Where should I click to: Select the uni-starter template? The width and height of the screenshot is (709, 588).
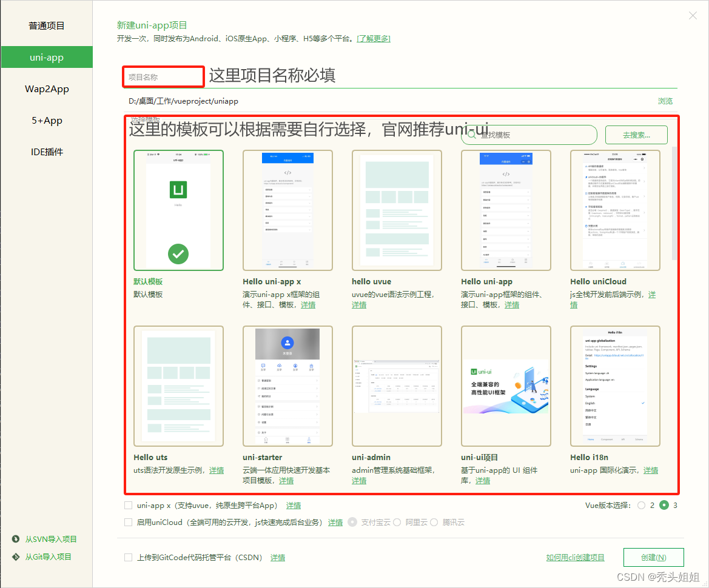coord(287,386)
